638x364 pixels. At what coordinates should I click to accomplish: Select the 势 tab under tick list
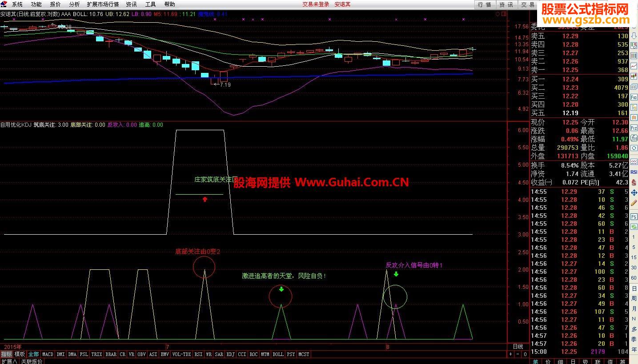pyautogui.click(x=586, y=361)
